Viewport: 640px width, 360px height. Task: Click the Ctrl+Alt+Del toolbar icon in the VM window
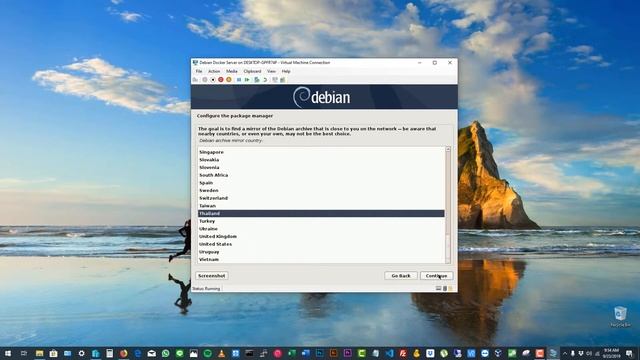point(195,80)
